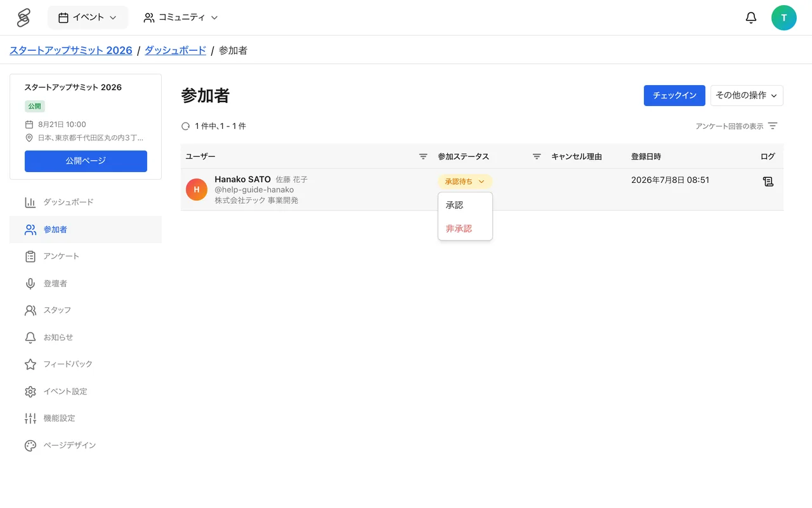Go to the スタートアップサミット 2026 breadcrumb link

[71, 50]
